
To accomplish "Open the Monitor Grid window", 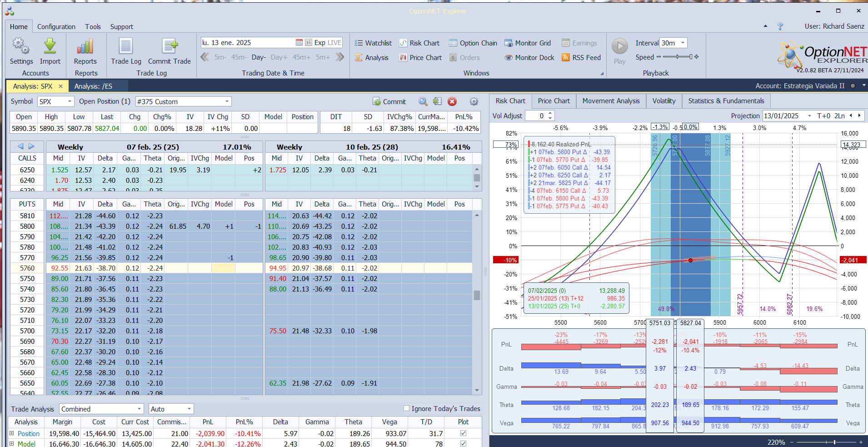I will tap(528, 43).
